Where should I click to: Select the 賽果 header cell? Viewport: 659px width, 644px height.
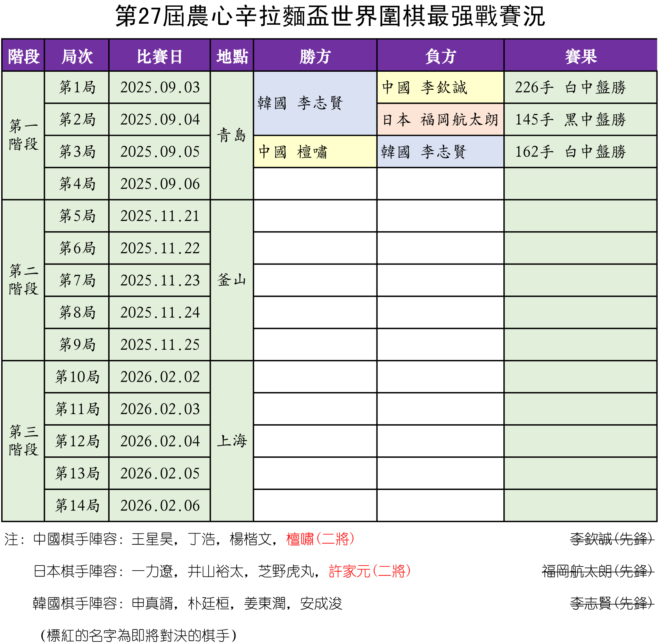pos(581,56)
